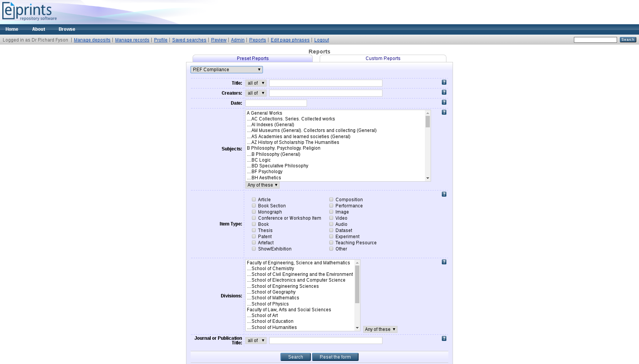The height and width of the screenshot is (364, 639).
Task: Open the Browse menu item
Action: (67, 29)
